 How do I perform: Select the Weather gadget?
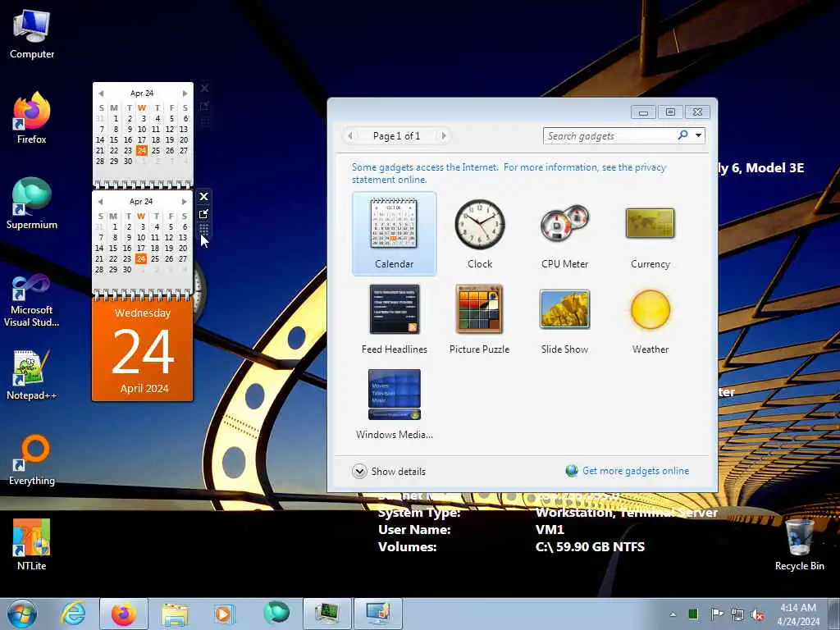click(650, 319)
